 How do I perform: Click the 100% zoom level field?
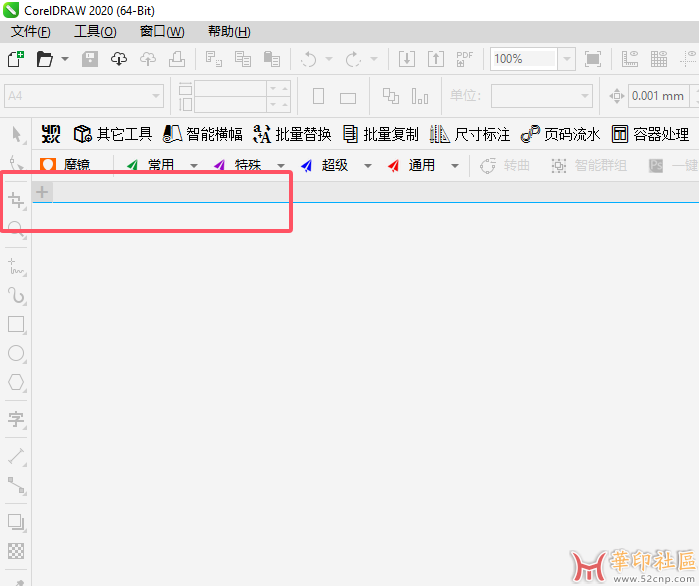click(x=523, y=59)
